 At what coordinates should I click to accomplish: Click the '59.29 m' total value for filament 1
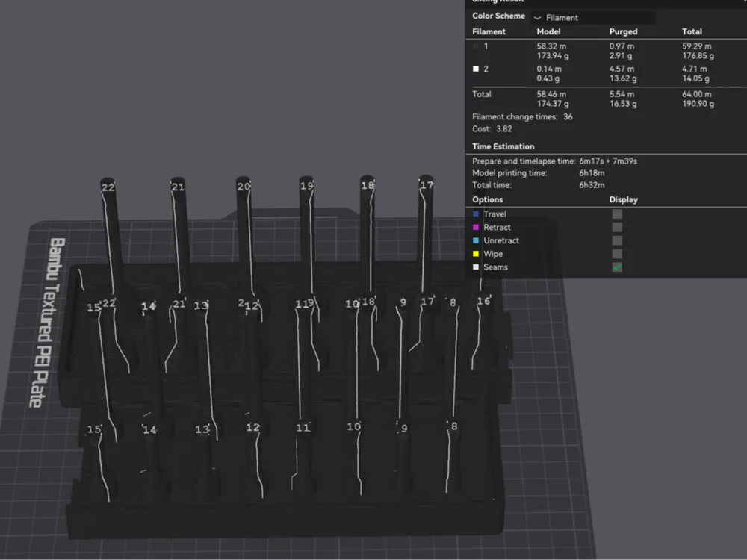pos(696,46)
